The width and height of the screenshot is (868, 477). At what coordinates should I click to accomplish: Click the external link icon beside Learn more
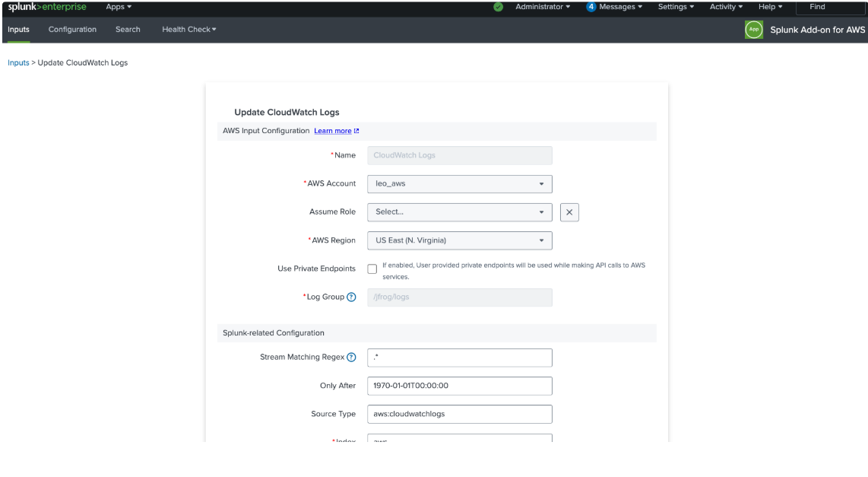click(356, 130)
